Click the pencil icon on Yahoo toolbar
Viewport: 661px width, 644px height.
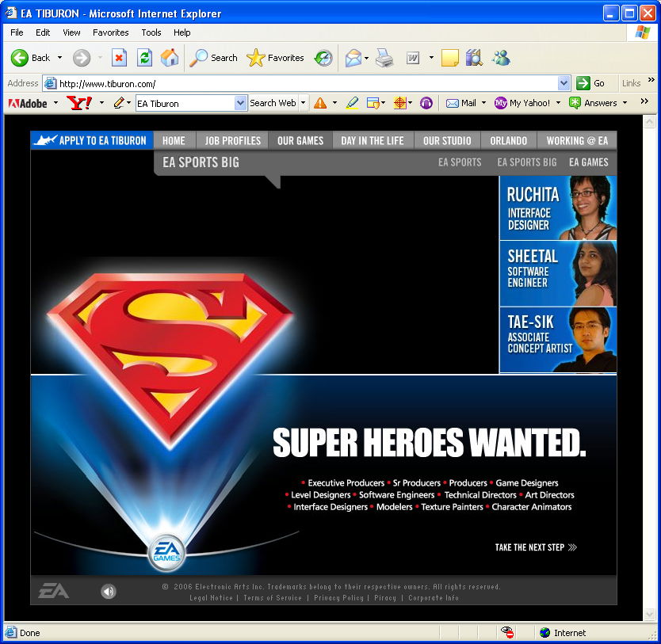(x=118, y=103)
